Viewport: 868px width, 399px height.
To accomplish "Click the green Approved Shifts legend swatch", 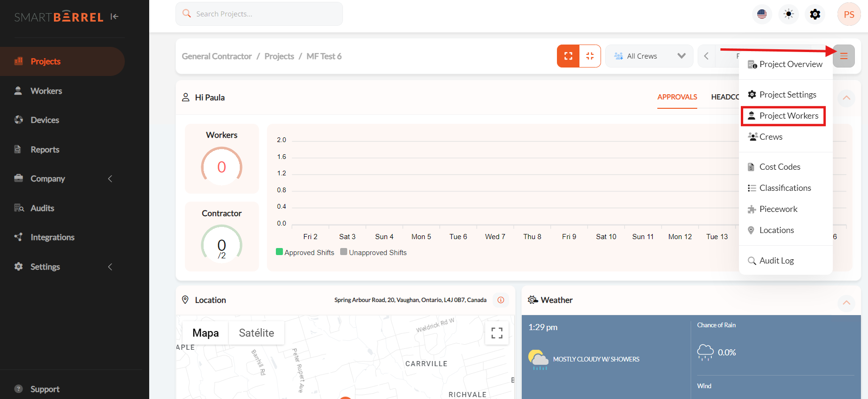I will click(x=280, y=252).
